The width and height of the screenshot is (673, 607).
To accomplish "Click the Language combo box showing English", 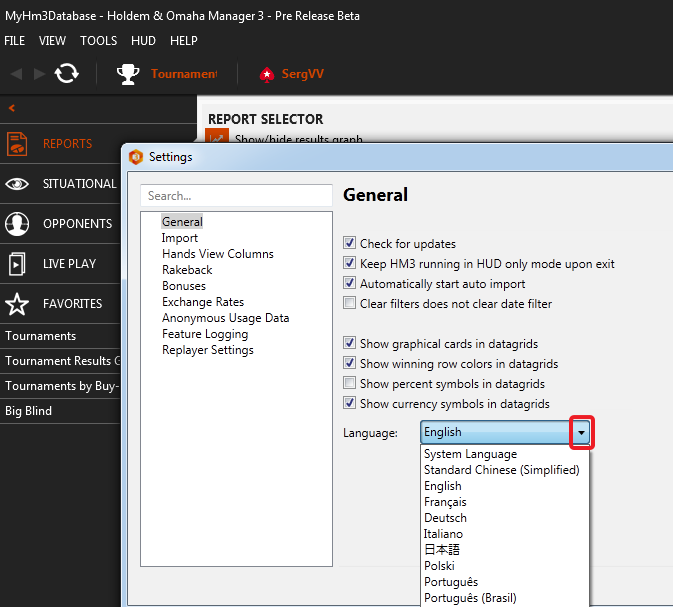I will coord(506,432).
